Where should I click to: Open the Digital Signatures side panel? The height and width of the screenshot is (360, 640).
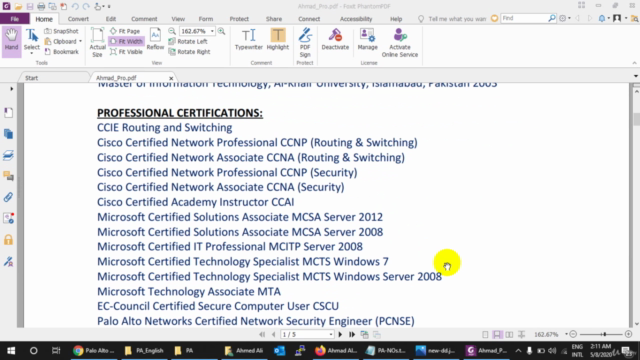coord(8,261)
